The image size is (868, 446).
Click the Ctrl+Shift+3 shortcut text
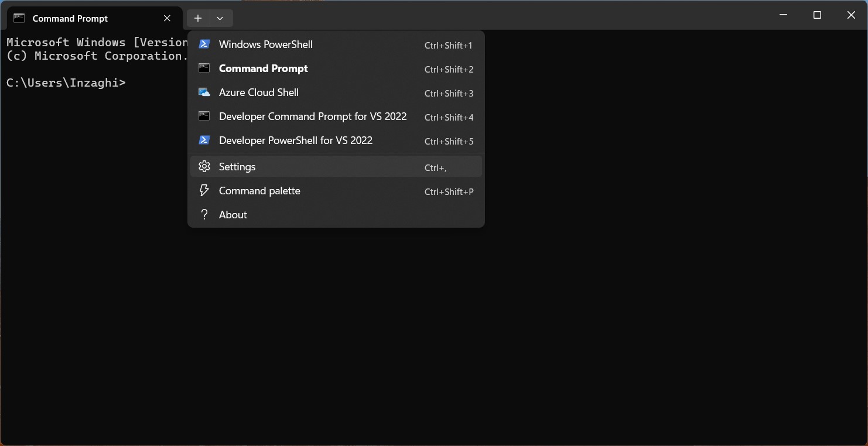[449, 93]
